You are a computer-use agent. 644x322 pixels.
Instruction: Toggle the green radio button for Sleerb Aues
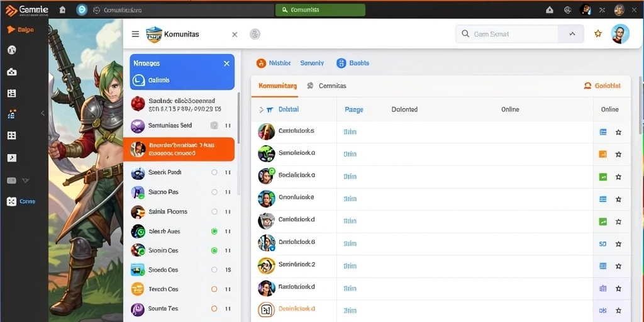[x=214, y=231]
